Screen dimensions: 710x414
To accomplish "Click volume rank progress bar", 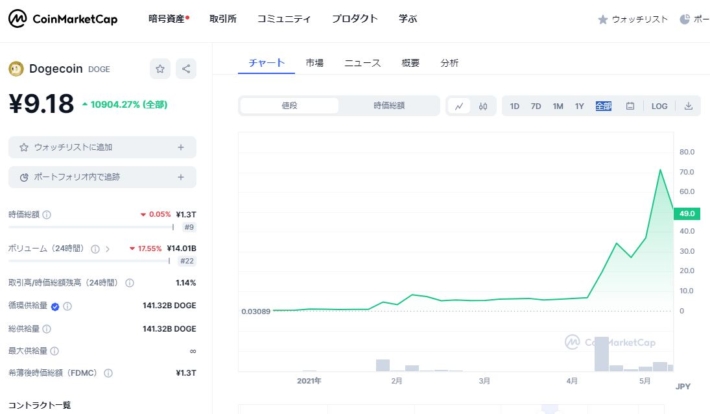I will [89, 261].
